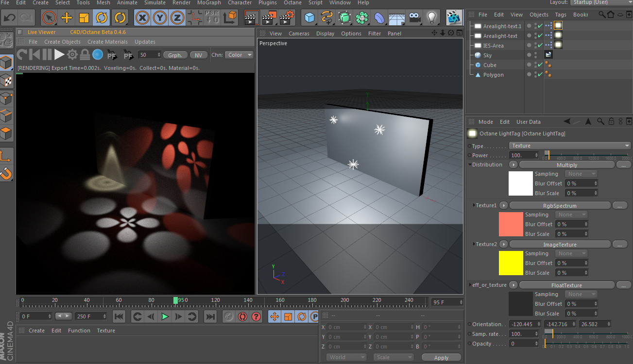The image size is (633, 364).
Task: Open Create Materials menu in Live Viewer
Action: click(107, 42)
